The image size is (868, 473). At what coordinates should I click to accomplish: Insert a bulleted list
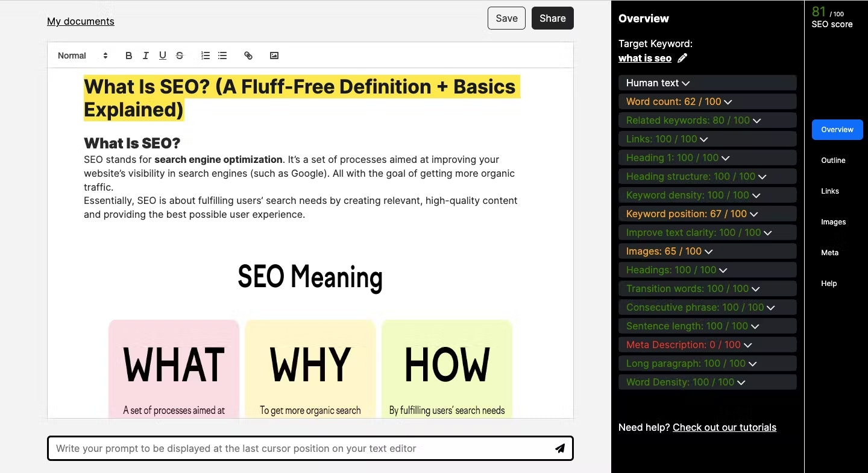(x=222, y=56)
